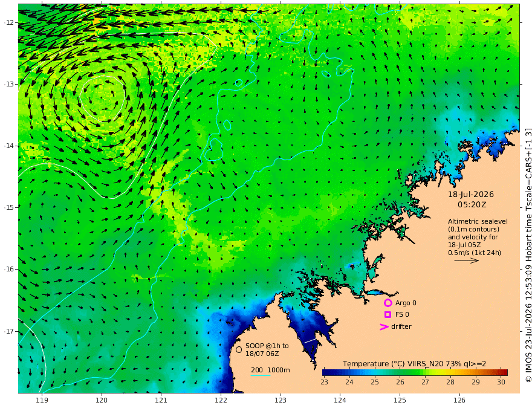
Task: Click the '18-Jul 05Z' caption line
Action: [464, 245]
